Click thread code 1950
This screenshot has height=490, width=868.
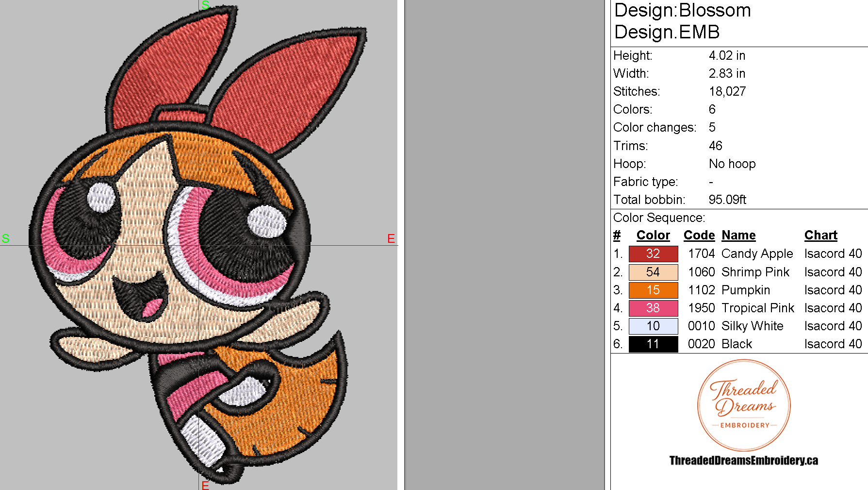pyautogui.click(x=702, y=308)
